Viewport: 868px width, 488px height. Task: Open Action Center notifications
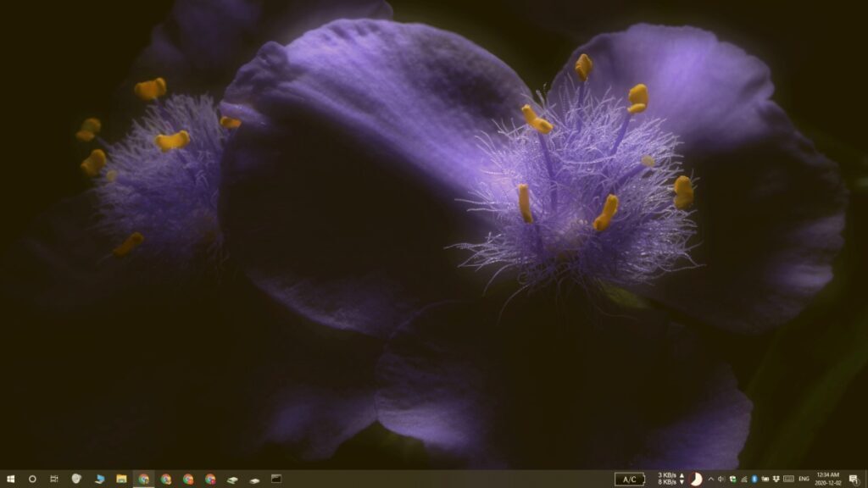pyautogui.click(x=854, y=477)
